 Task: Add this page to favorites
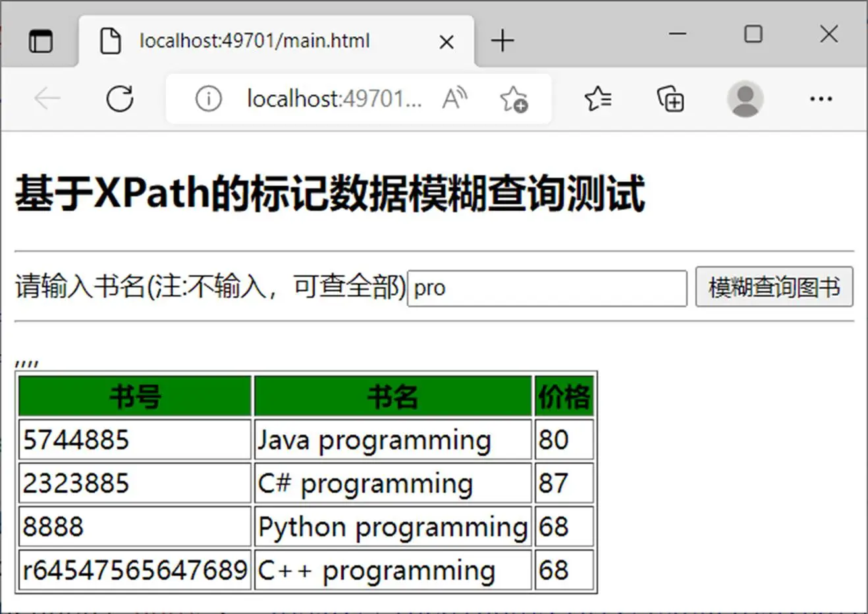(514, 99)
